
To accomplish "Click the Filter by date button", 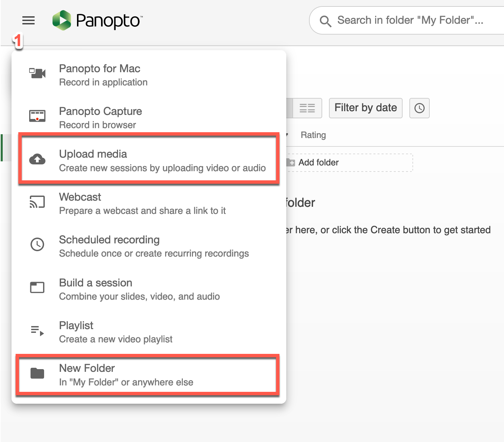I will (x=366, y=108).
